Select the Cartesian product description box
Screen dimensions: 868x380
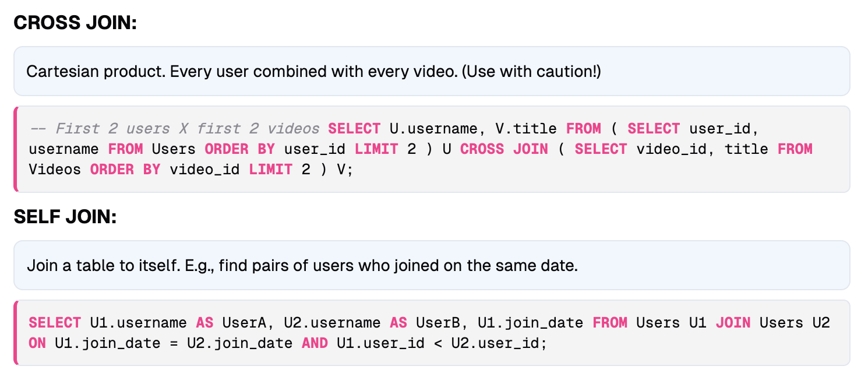pyautogui.click(x=432, y=71)
